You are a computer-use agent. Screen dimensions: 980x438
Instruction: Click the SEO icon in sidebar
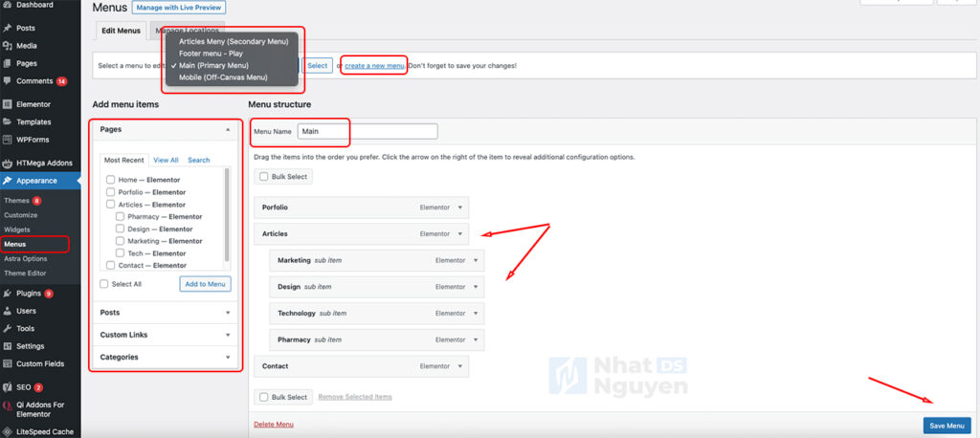pos(8,386)
